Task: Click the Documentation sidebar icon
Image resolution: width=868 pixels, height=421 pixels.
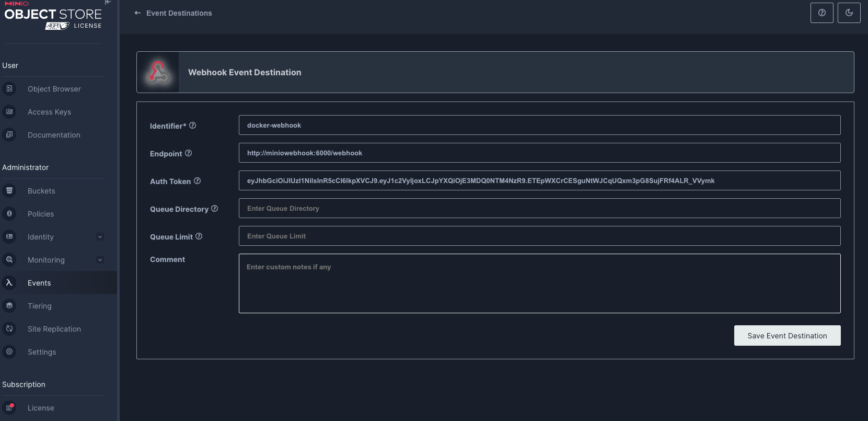Action: [9, 134]
